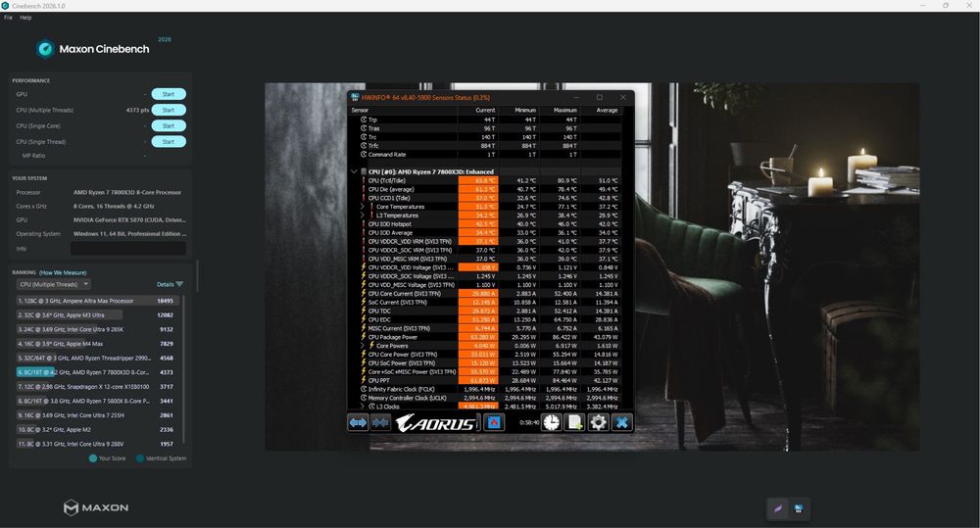Select the Apple M2 ranking row
The height and width of the screenshot is (528, 980).
tap(97, 430)
